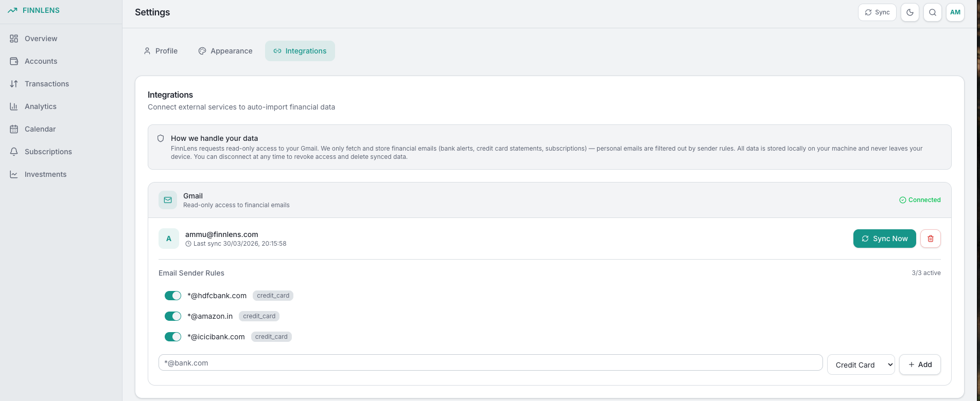Switch to the Appearance tab
Image resolution: width=980 pixels, height=401 pixels.
click(225, 51)
